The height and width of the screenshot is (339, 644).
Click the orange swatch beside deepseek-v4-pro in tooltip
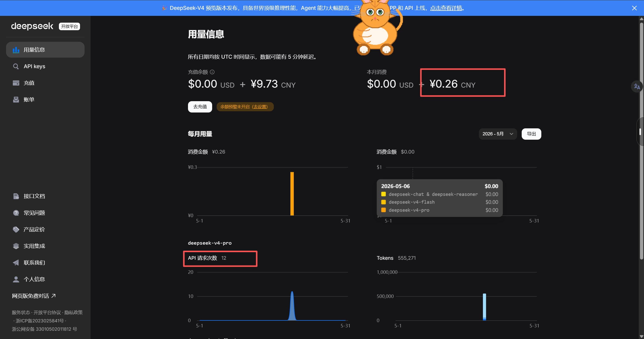pos(384,210)
